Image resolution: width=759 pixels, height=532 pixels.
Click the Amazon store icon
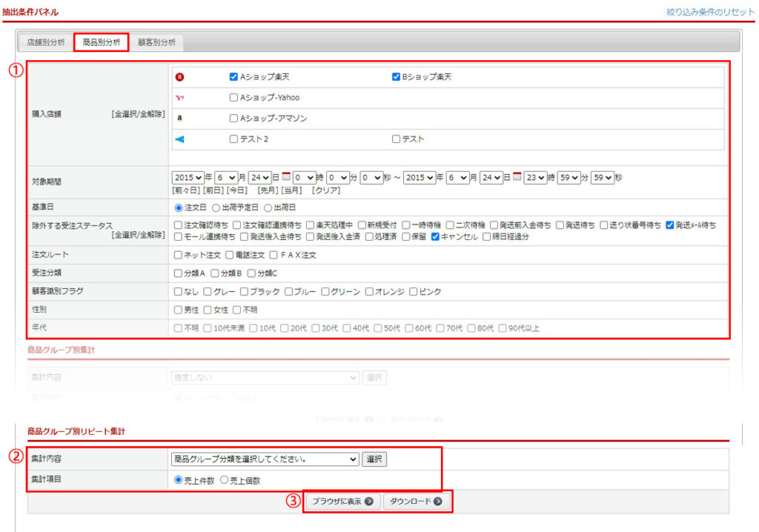179,118
